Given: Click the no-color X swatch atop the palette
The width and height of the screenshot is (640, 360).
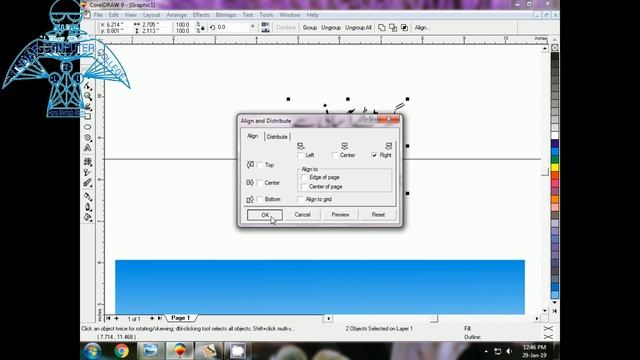Looking at the screenshot, I should pos(555,48).
